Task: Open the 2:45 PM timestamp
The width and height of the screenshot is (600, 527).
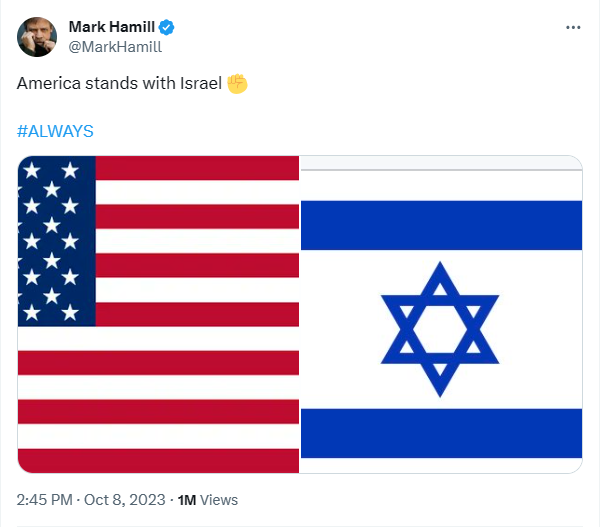Action: 45,499
